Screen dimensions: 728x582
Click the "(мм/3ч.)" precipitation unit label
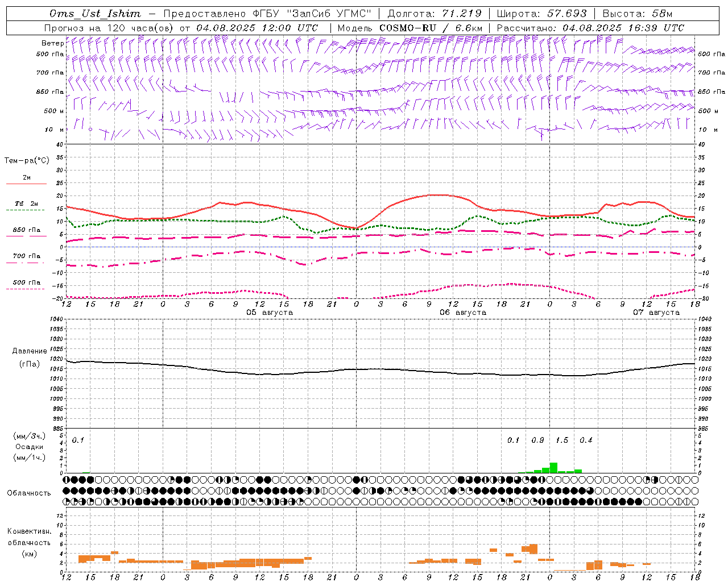click(x=29, y=436)
